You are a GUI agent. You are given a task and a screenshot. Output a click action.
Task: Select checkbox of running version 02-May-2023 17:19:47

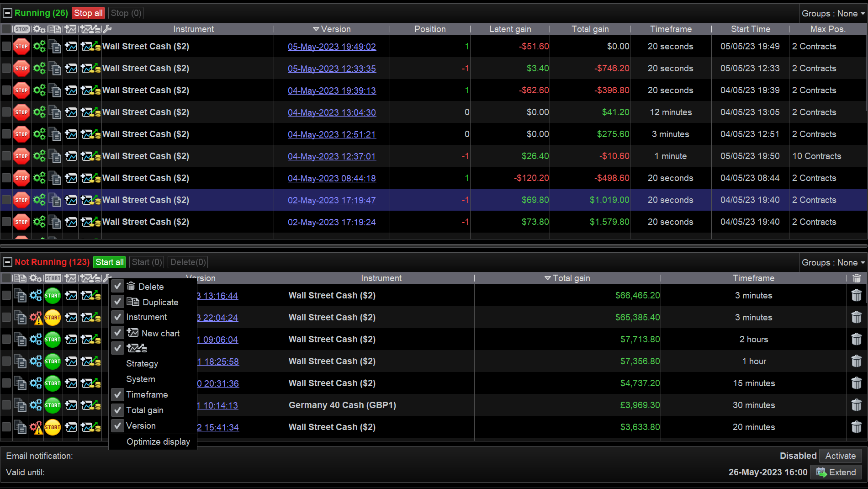[6, 200]
